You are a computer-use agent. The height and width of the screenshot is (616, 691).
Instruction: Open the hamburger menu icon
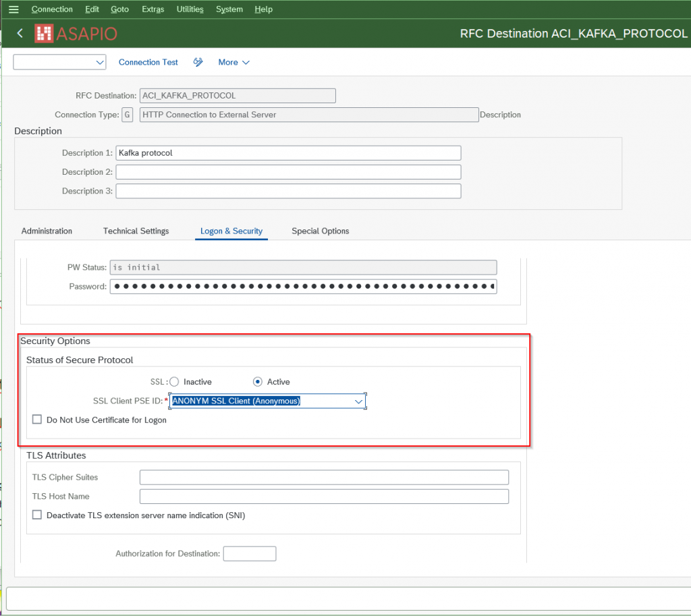pyautogui.click(x=13, y=9)
